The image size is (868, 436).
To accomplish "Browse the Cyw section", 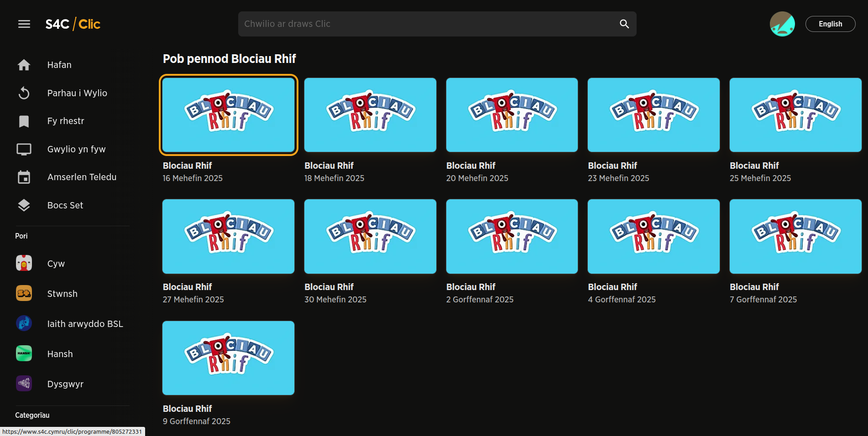I will (x=56, y=264).
